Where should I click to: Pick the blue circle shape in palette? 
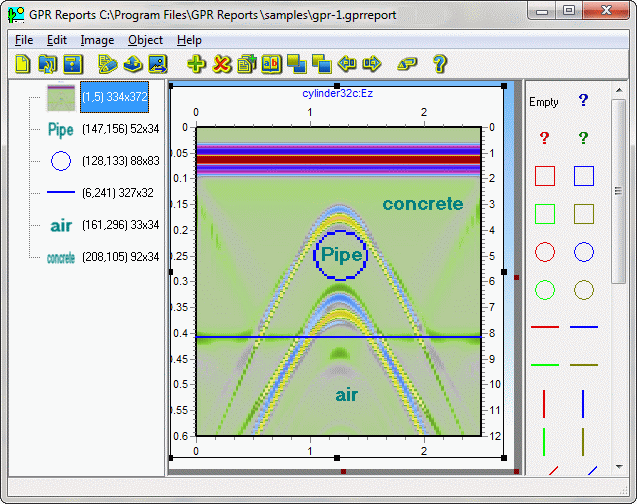[584, 252]
